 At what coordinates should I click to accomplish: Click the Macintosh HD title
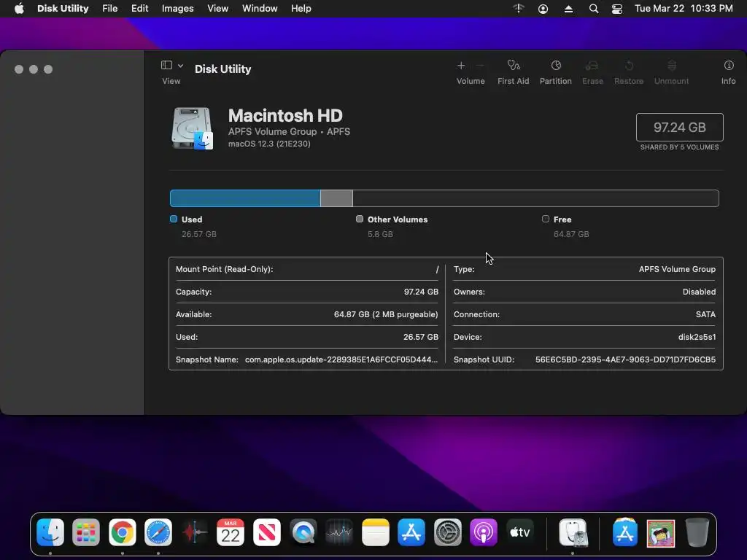coord(285,116)
